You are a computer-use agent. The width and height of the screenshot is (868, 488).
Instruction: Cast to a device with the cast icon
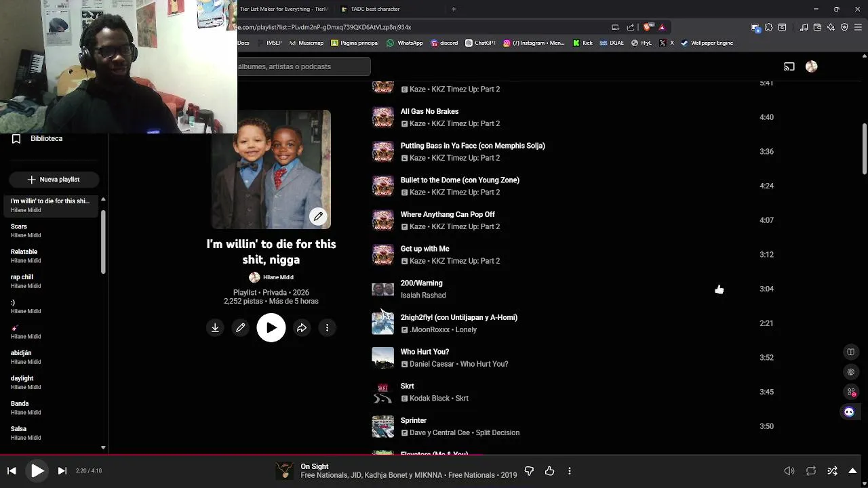789,66
